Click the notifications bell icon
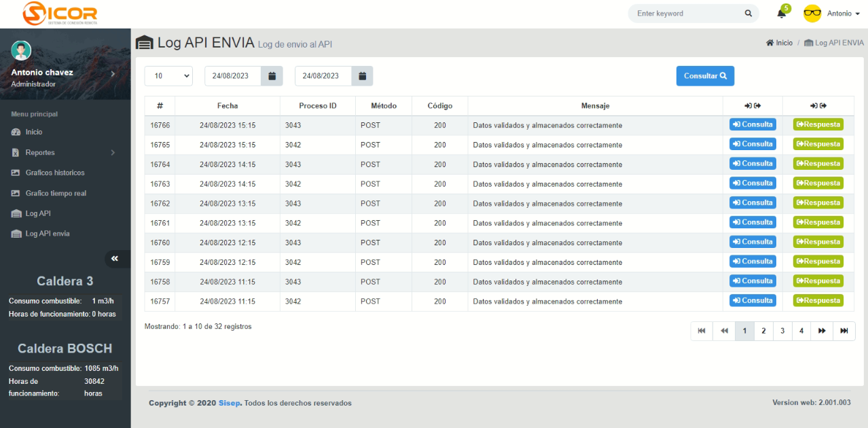Viewport: 868px width, 428px height. 781,14
